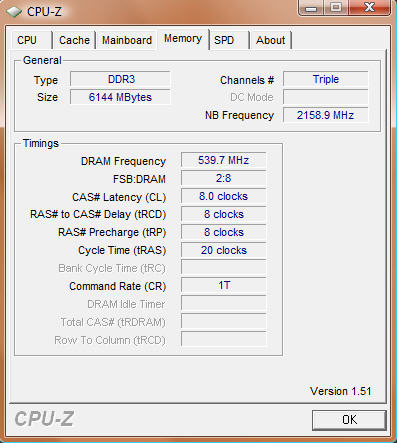Click the Size label in General

[47, 97]
